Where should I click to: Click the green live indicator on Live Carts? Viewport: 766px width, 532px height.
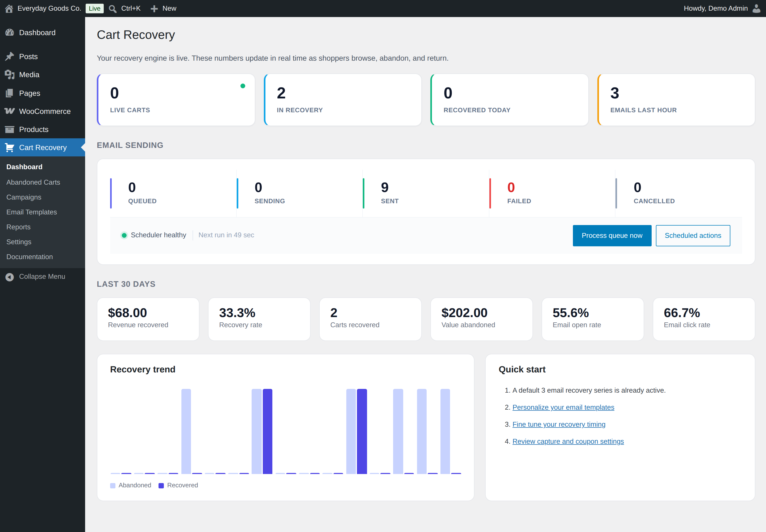click(x=243, y=86)
